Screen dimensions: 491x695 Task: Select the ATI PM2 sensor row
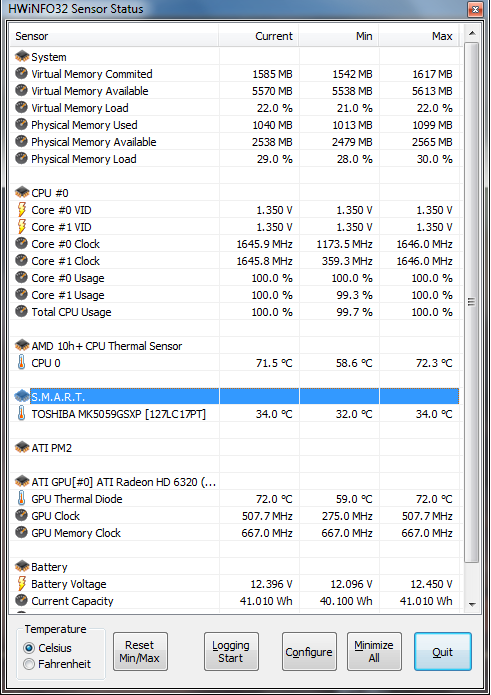pyautogui.click(x=234, y=448)
